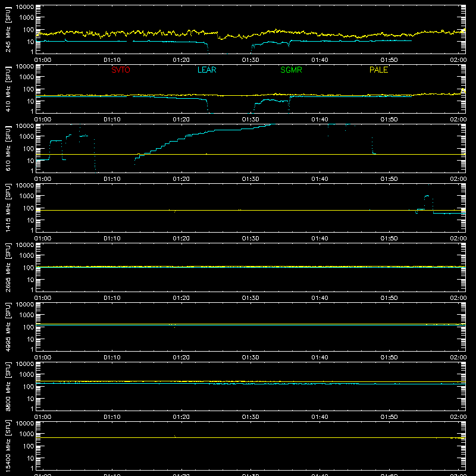Select the 2695 MHz [SFU] axis label
The image size is (476, 476).
click(x=8, y=267)
